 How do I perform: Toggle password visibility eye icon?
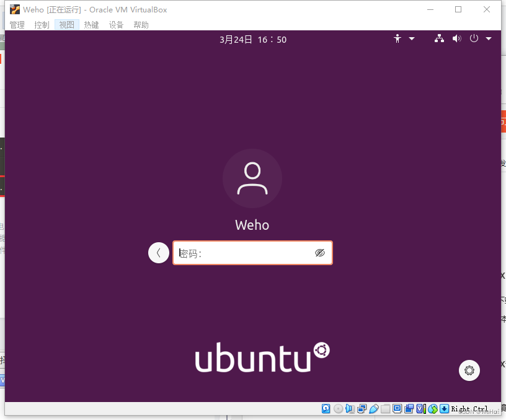[x=320, y=253]
